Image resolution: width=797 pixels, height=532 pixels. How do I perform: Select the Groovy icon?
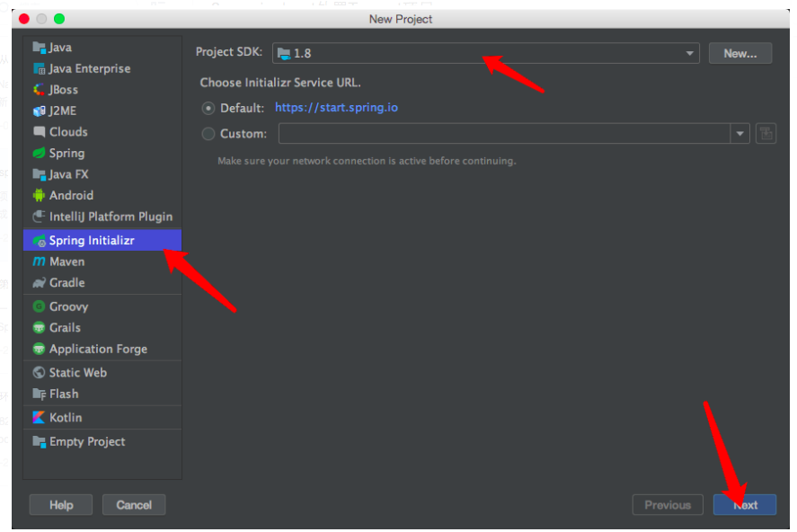pyautogui.click(x=40, y=306)
